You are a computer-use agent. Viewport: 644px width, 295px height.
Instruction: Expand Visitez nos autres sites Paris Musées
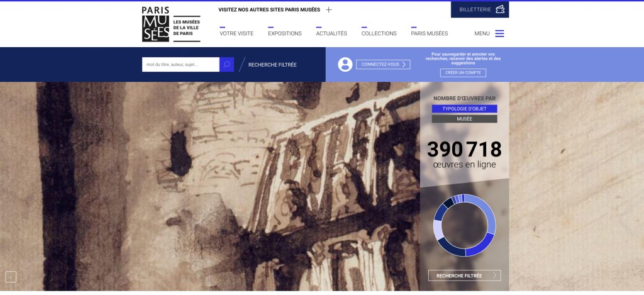[269, 10]
